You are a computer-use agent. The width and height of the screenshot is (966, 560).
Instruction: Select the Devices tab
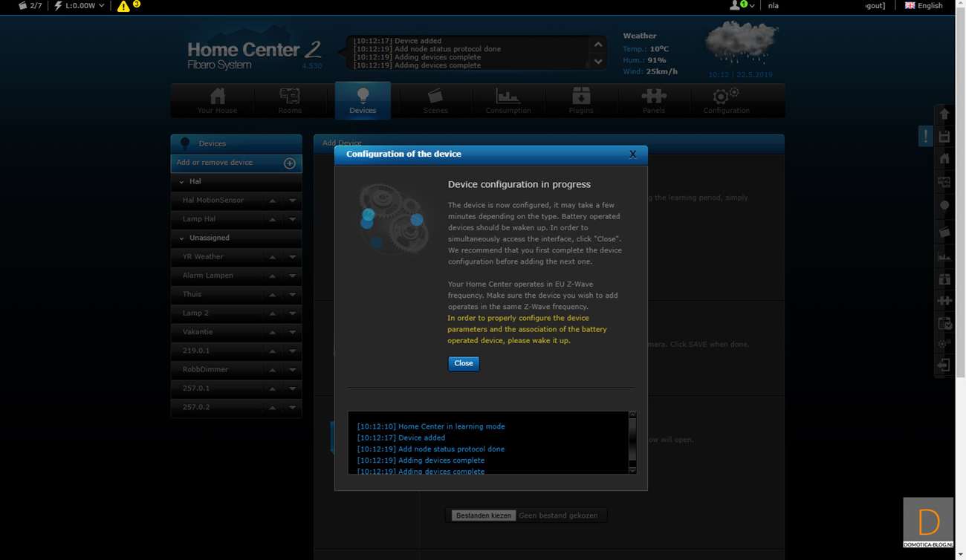click(363, 100)
